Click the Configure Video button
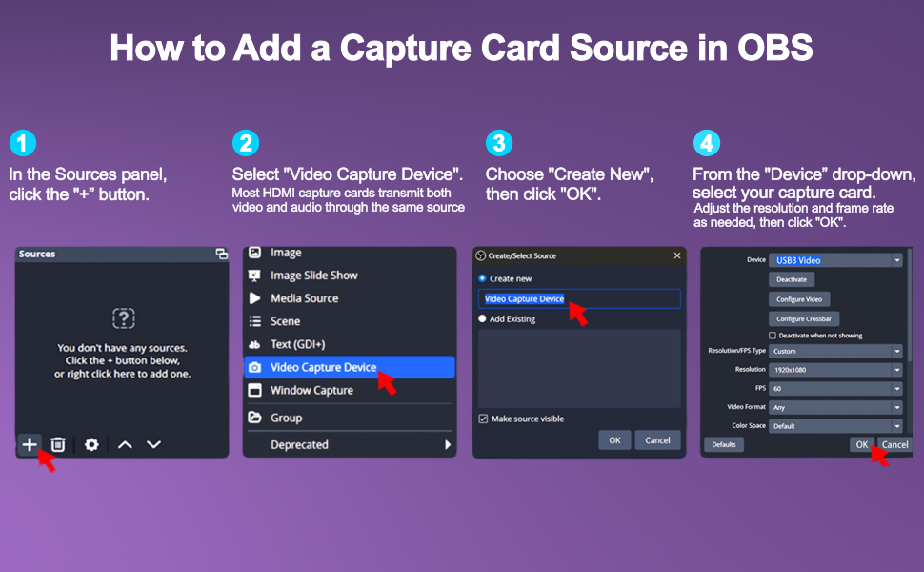 (799, 299)
